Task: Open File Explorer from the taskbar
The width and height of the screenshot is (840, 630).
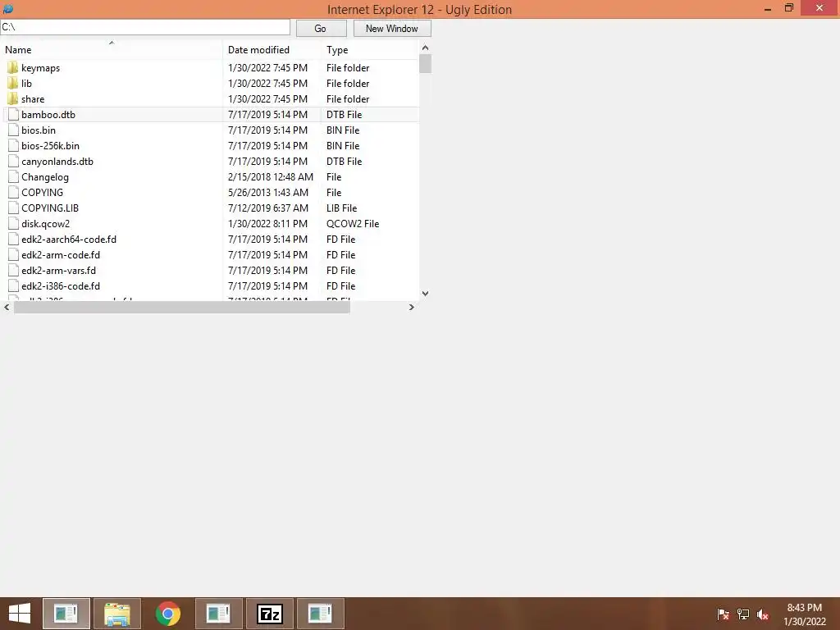Action: (x=116, y=614)
